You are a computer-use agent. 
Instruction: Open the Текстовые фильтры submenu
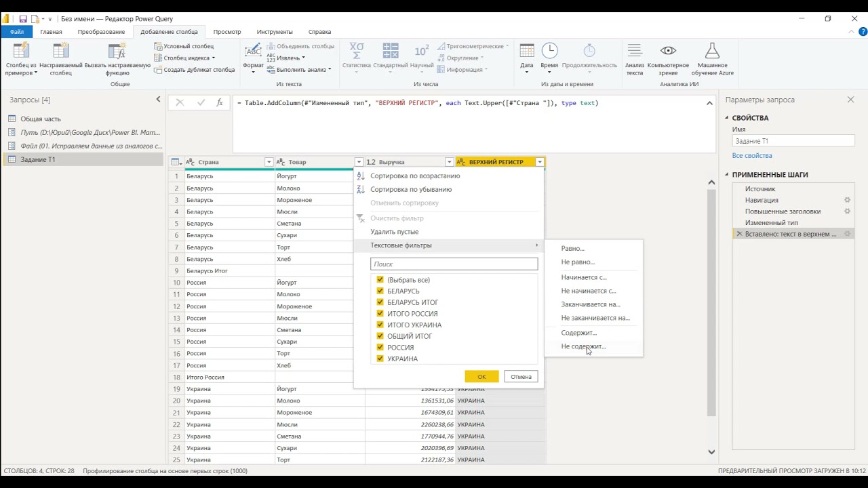(449, 245)
